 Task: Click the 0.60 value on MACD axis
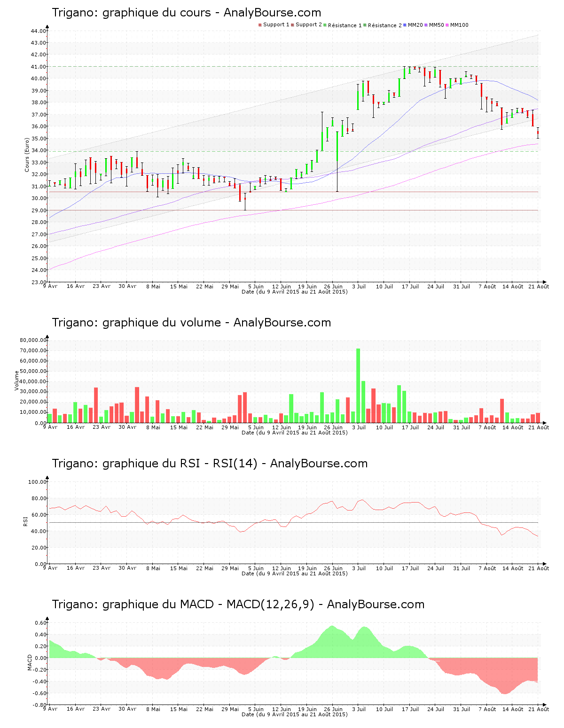(40, 623)
